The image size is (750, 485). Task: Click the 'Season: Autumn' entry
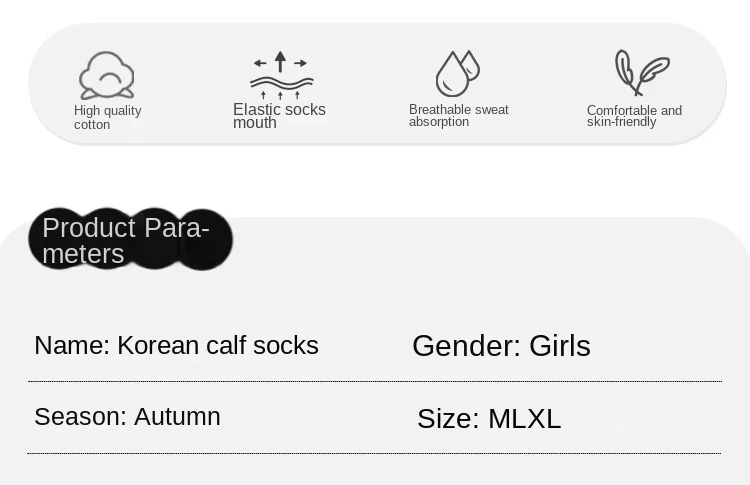(x=127, y=417)
